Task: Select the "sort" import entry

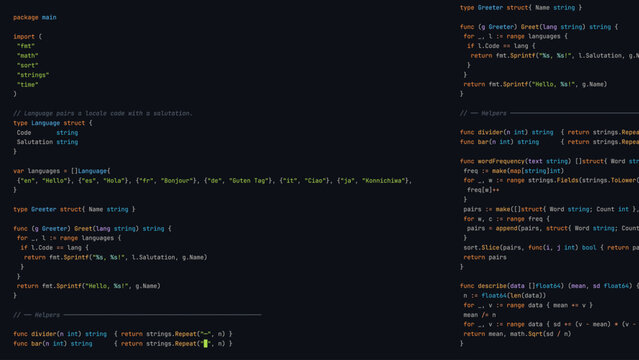Action: pos(27,65)
